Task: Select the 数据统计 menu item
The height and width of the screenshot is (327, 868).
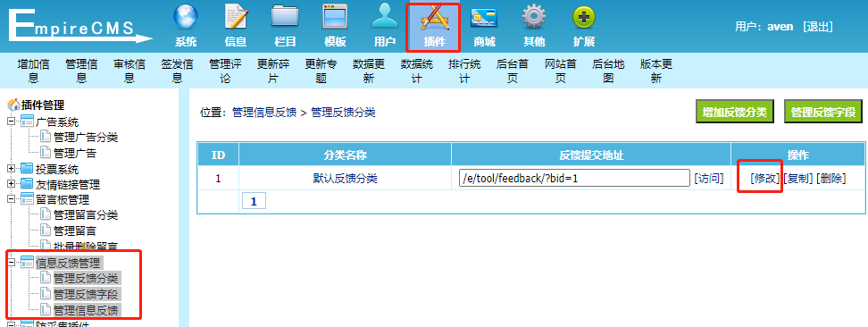Action: click(x=417, y=71)
